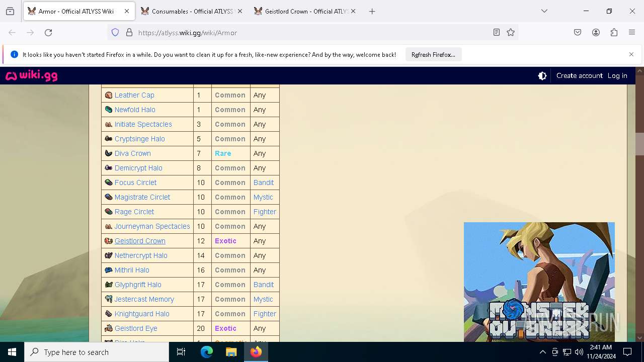Toggle reader view icon in address bar
This screenshot has height=362, width=644.
(x=497, y=33)
